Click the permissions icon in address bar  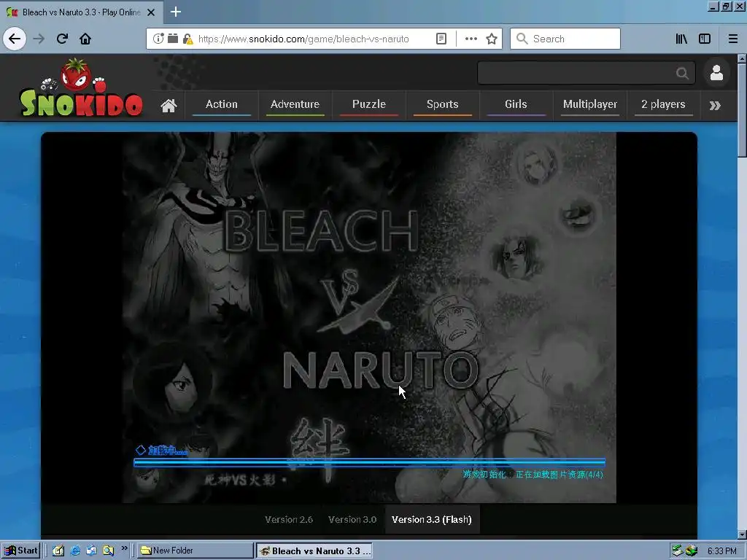(x=172, y=39)
